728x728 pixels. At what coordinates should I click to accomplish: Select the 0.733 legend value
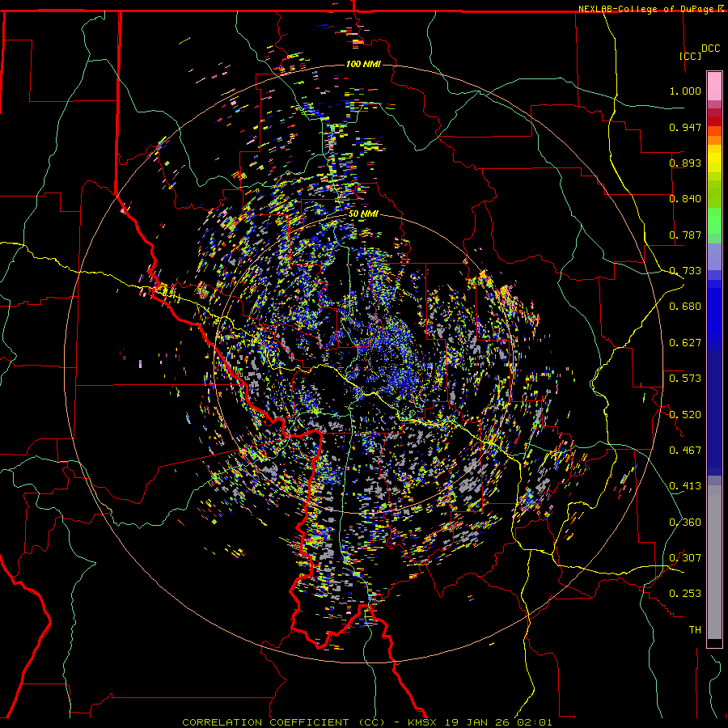pos(685,271)
